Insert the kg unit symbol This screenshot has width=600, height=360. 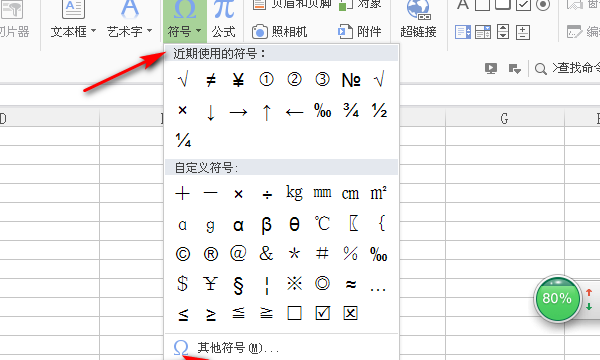(x=294, y=192)
